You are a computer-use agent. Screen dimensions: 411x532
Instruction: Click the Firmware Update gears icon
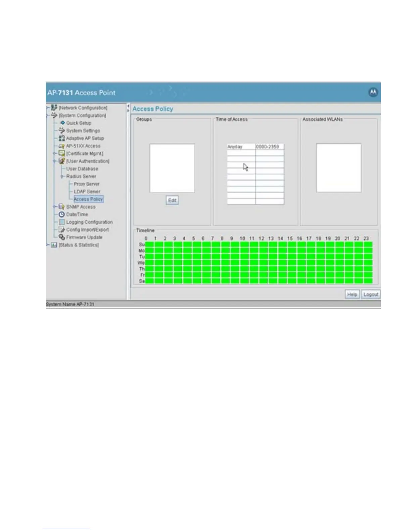pyautogui.click(x=62, y=237)
